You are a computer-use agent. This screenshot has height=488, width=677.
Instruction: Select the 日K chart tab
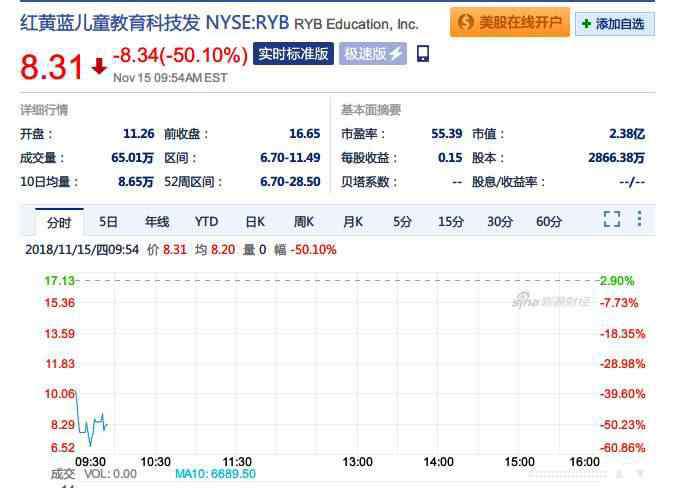255,222
